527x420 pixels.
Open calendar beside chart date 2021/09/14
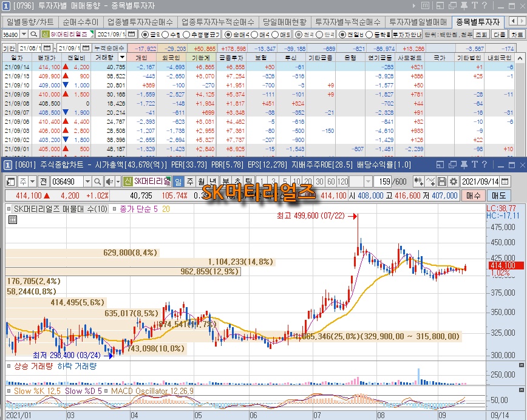(505, 181)
